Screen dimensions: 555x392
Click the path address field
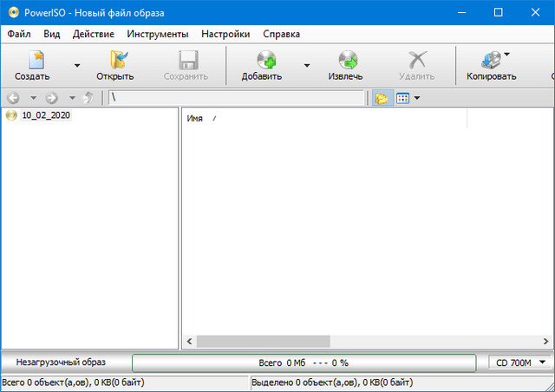234,98
